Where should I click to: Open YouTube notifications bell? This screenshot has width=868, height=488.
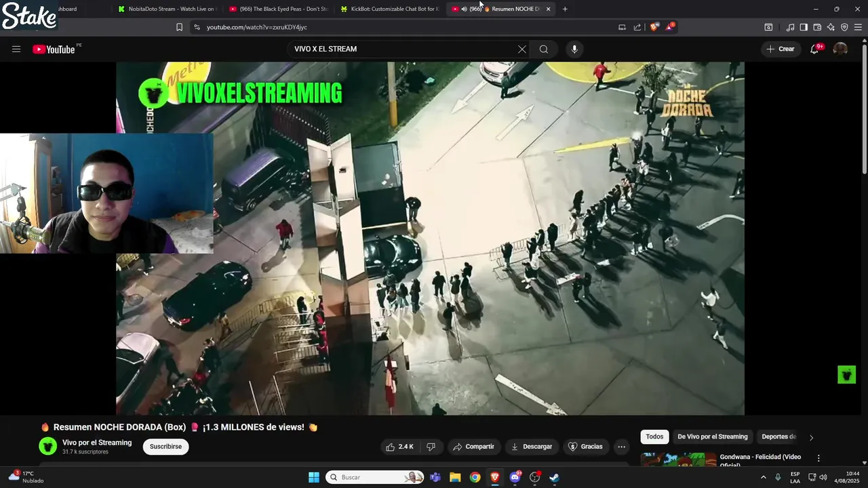(x=814, y=49)
